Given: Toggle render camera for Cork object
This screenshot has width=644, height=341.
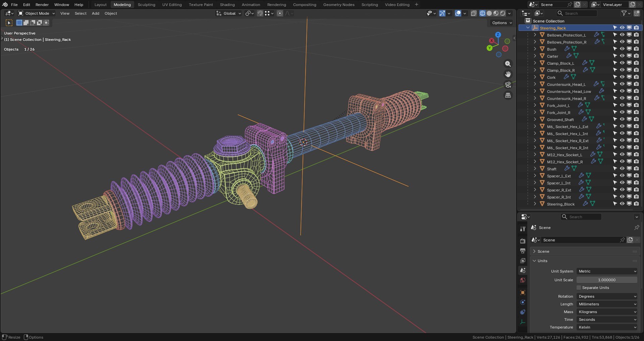Looking at the screenshot, I should pos(636,77).
